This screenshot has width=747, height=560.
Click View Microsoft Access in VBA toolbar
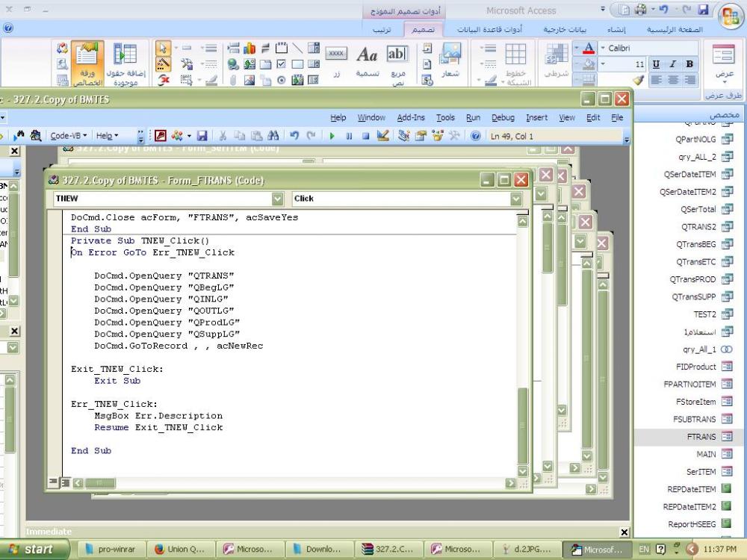pos(161,136)
